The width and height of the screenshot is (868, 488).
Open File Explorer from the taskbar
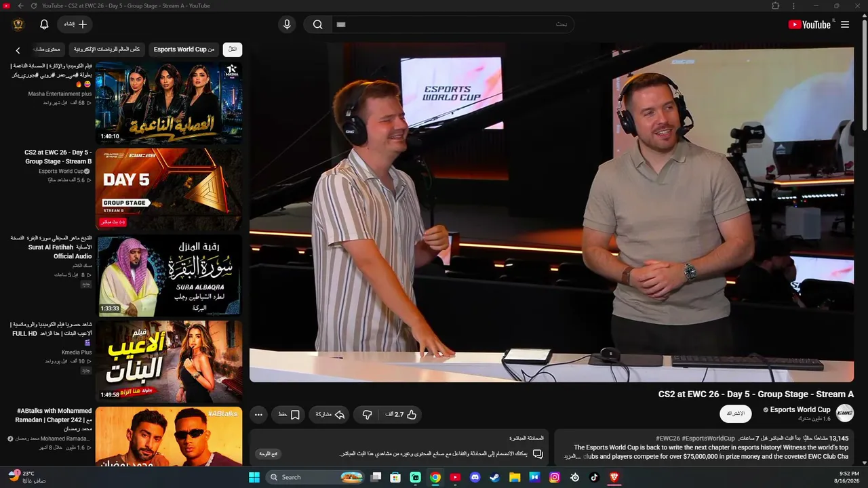[515, 477]
